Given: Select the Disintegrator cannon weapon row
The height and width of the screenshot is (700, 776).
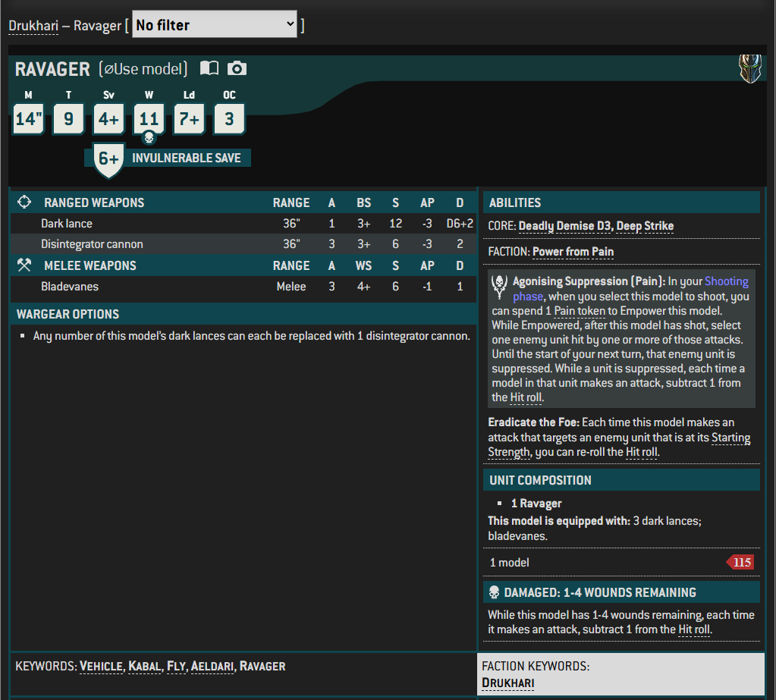Looking at the screenshot, I should (243, 244).
